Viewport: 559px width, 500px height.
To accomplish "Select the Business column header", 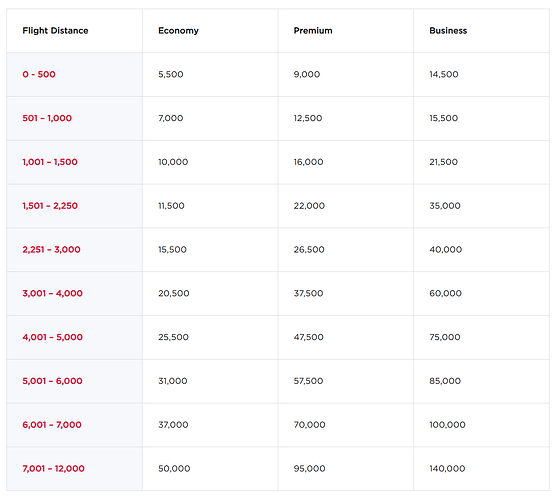I will point(448,31).
